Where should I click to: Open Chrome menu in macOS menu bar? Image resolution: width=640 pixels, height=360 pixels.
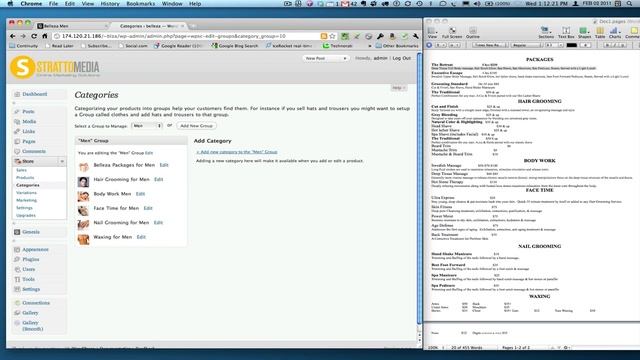pyautogui.click(x=31, y=4)
